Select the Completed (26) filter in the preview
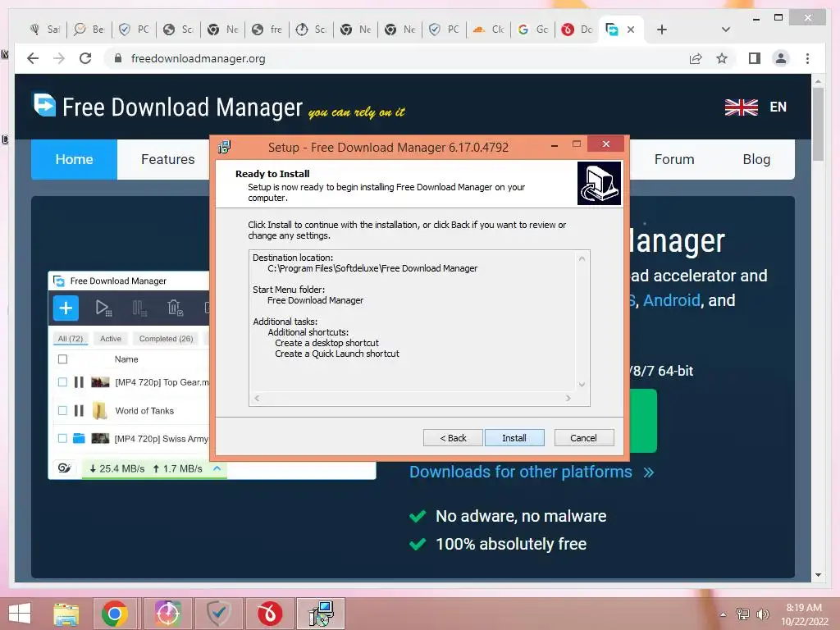Viewport: 840px width, 630px height. point(166,339)
